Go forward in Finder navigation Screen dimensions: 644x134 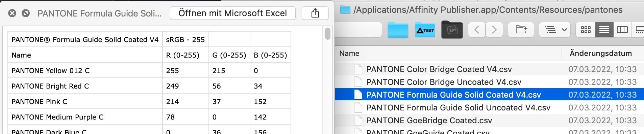(494, 30)
